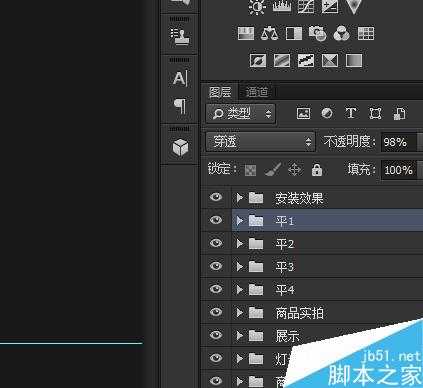Hide the 平4 group eye icon
Screen dimensions: 423x388
tap(216, 289)
